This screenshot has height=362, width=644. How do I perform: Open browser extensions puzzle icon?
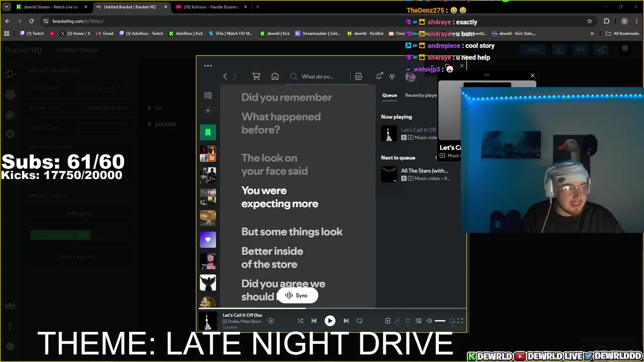[x=606, y=21]
